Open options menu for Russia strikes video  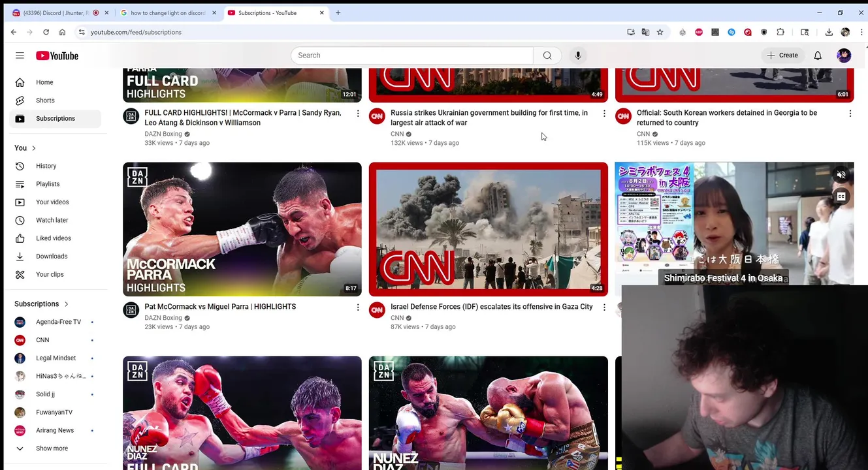604,114
